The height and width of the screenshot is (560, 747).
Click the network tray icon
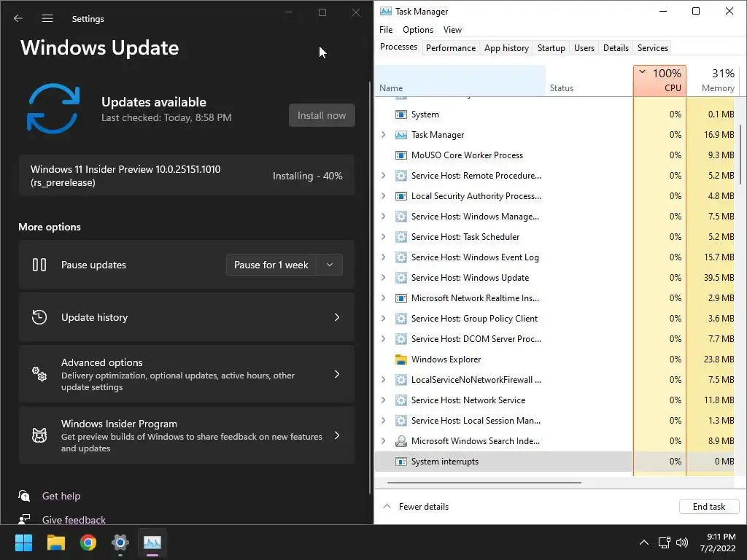point(664,542)
